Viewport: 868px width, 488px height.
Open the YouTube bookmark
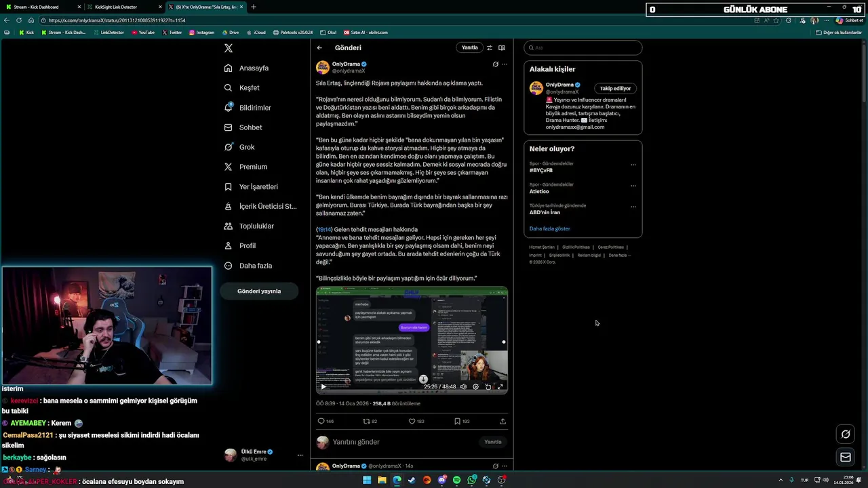tap(143, 33)
